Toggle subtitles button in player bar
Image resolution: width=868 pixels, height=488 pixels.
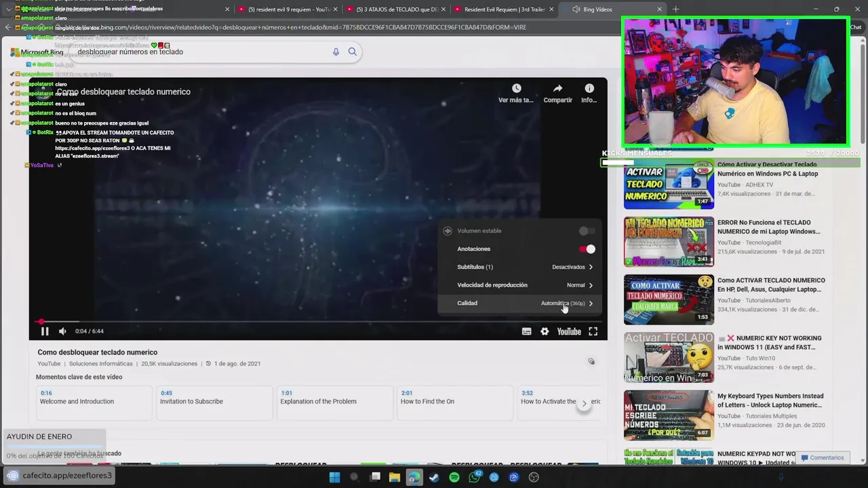[526, 331]
